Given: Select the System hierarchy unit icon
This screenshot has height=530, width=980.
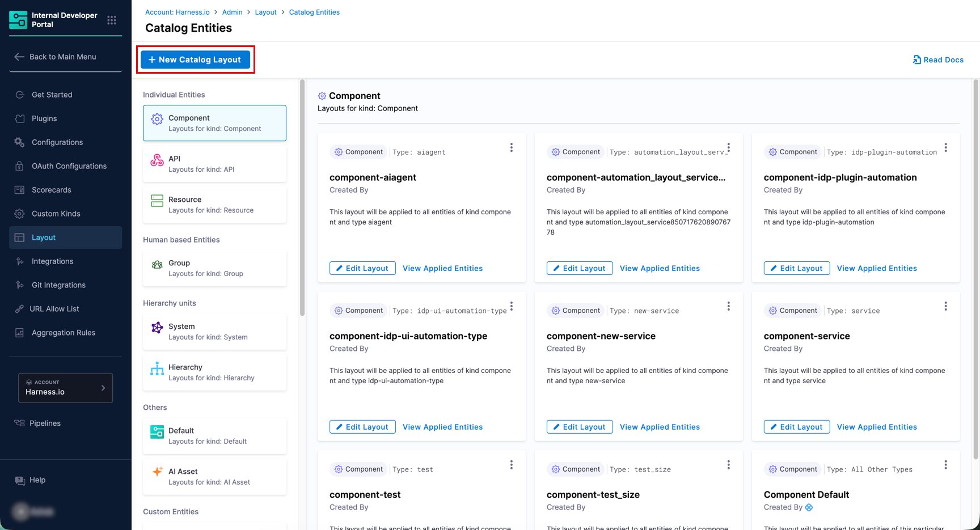Looking at the screenshot, I should tap(157, 328).
